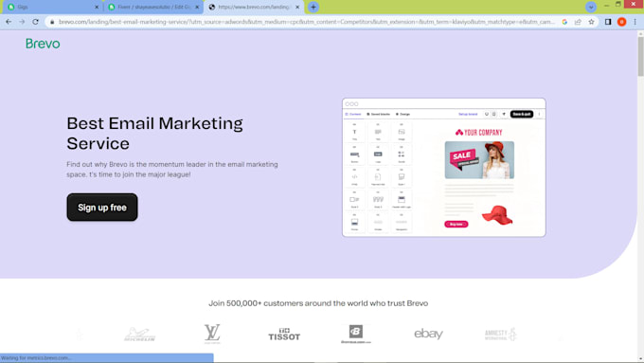Click the Google icon in address bar
644x363 pixels.
coord(564,22)
